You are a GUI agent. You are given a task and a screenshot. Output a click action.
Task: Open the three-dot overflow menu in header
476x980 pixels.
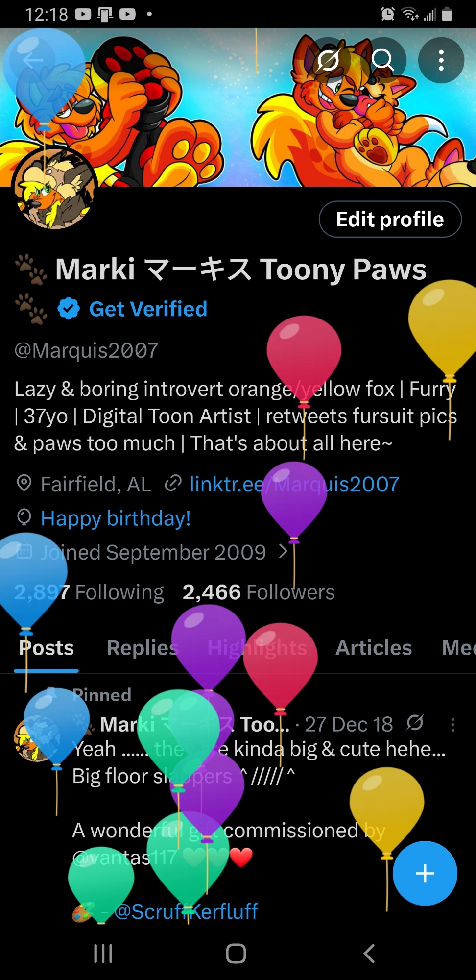coord(441,60)
